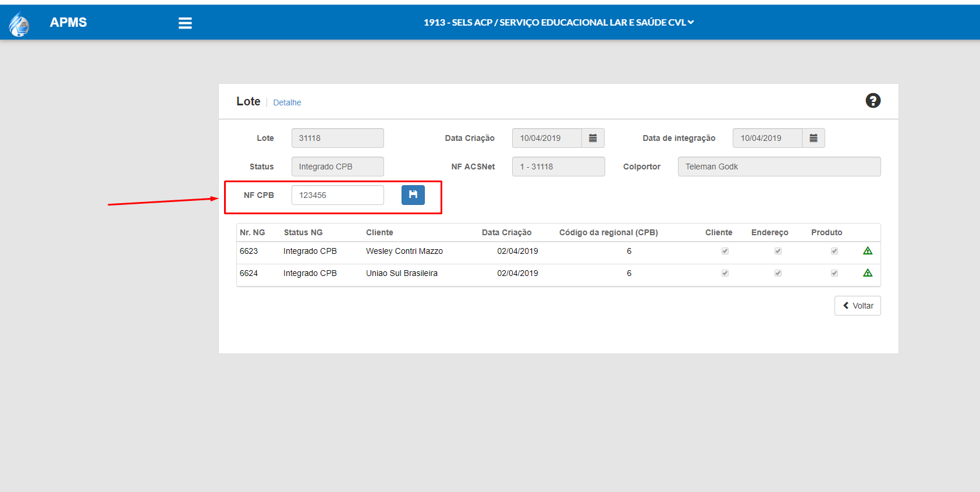Image resolution: width=980 pixels, height=492 pixels.
Task: Save the NF CPB value
Action: click(x=413, y=195)
